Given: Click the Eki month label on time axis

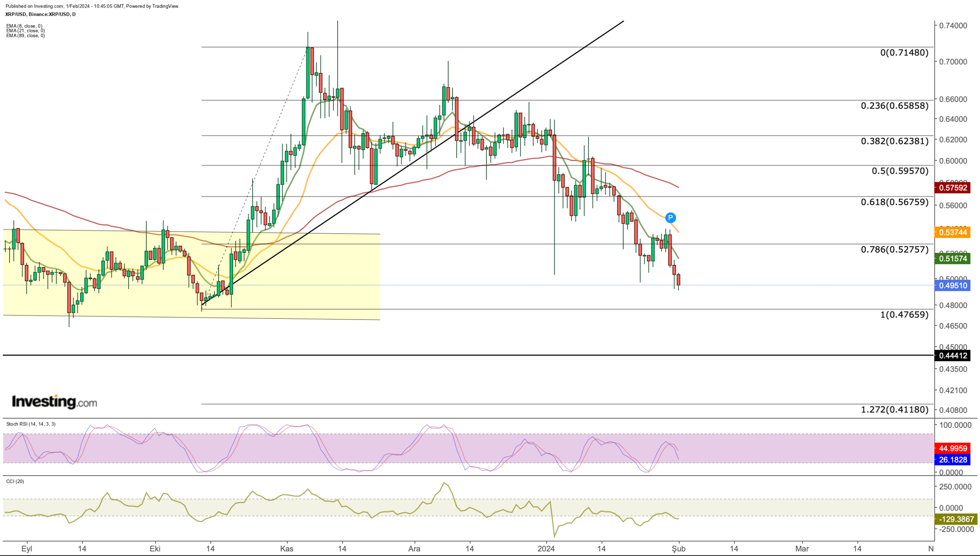Looking at the screenshot, I should pos(155,549).
